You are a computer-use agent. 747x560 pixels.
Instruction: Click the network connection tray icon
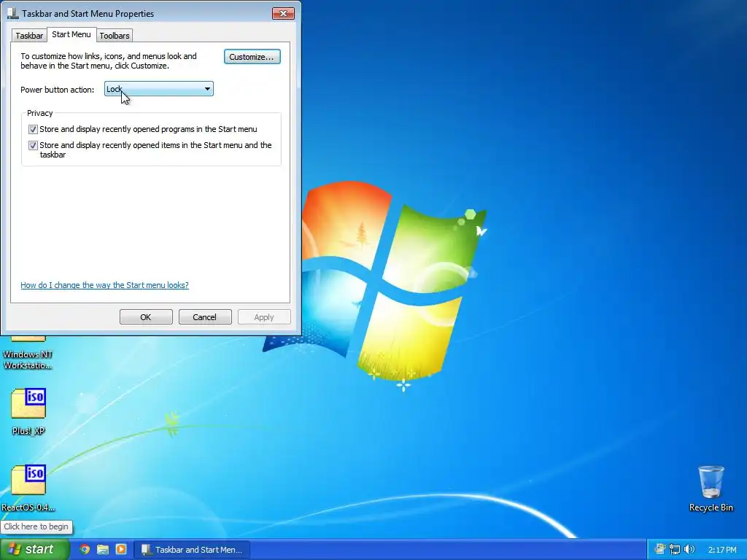pos(675,550)
